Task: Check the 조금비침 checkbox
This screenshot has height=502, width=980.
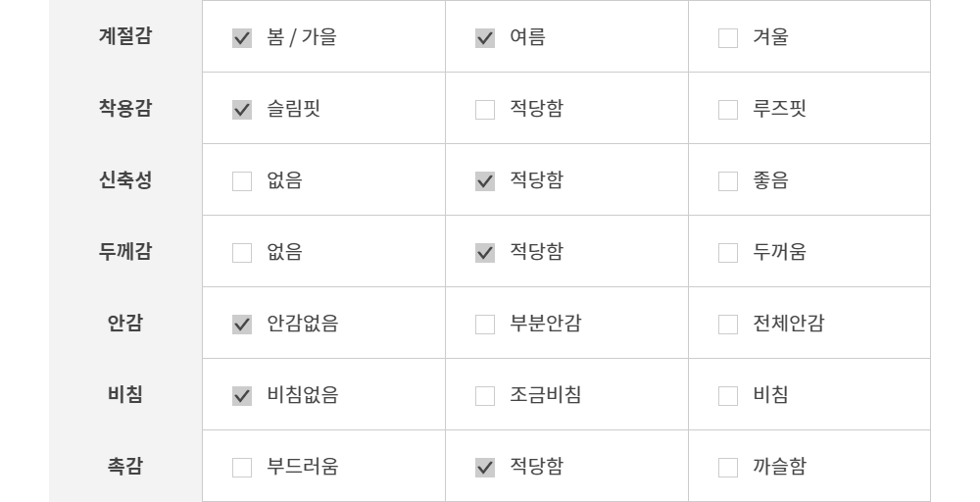Action: (485, 396)
